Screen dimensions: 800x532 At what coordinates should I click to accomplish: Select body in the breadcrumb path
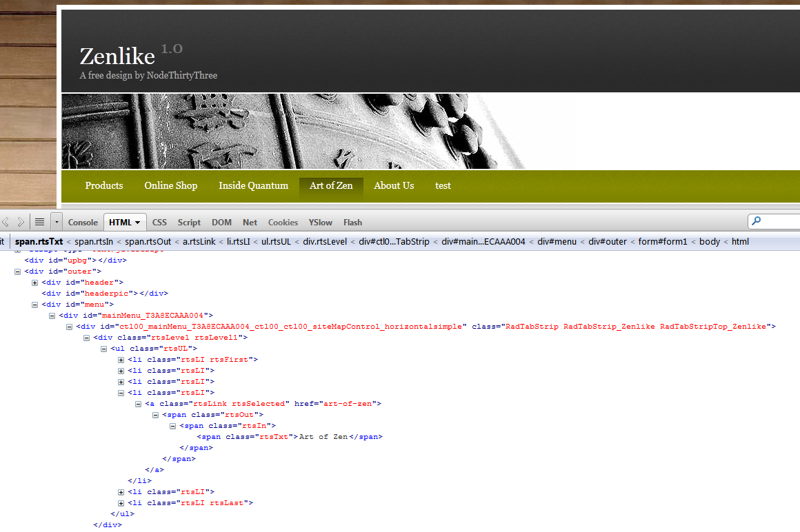point(709,241)
